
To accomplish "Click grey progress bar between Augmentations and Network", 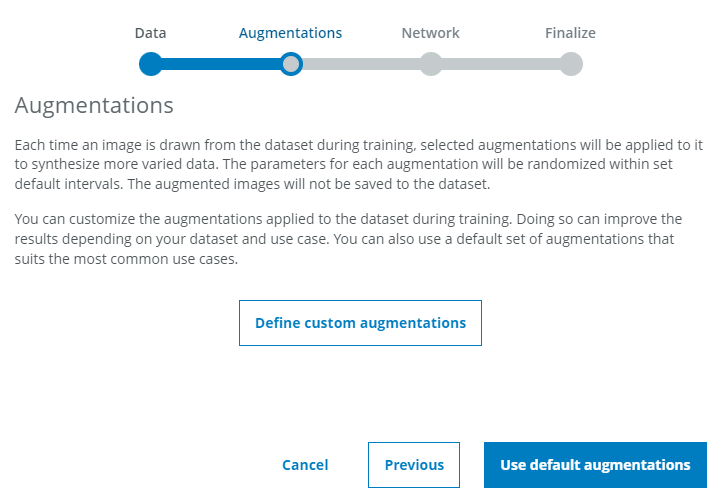I will [360, 65].
